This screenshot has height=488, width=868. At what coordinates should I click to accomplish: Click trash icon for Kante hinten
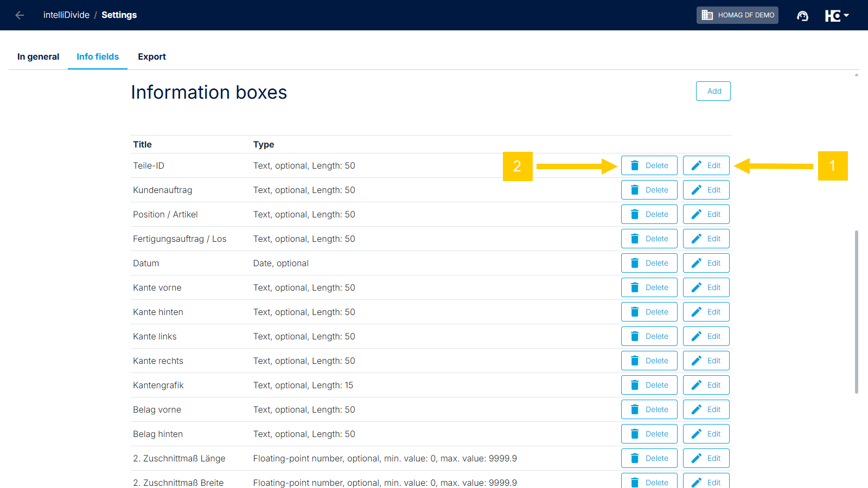635,312
